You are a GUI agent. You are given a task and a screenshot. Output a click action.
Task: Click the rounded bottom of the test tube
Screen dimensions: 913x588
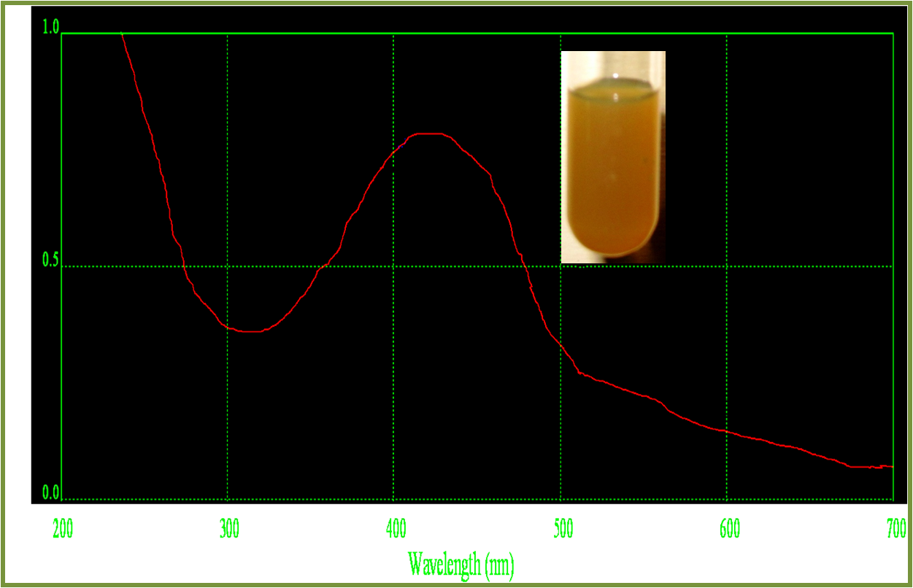tap(612, 247)
